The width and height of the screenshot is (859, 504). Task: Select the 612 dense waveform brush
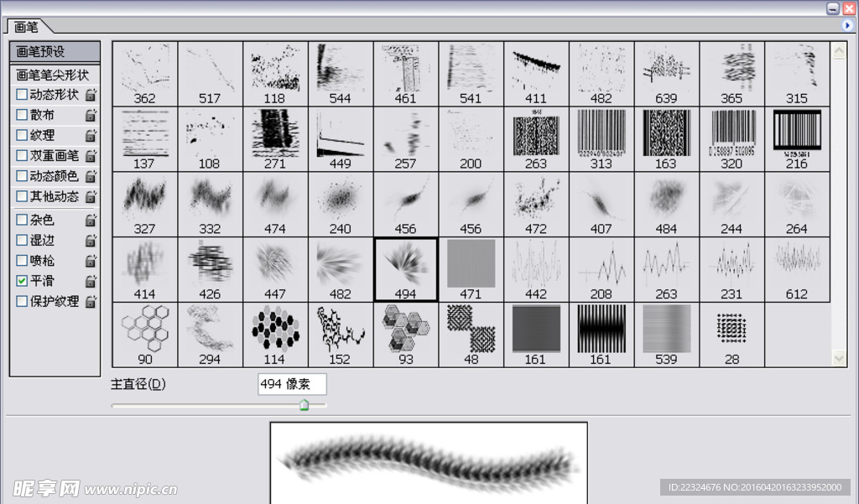click(797, 269)
